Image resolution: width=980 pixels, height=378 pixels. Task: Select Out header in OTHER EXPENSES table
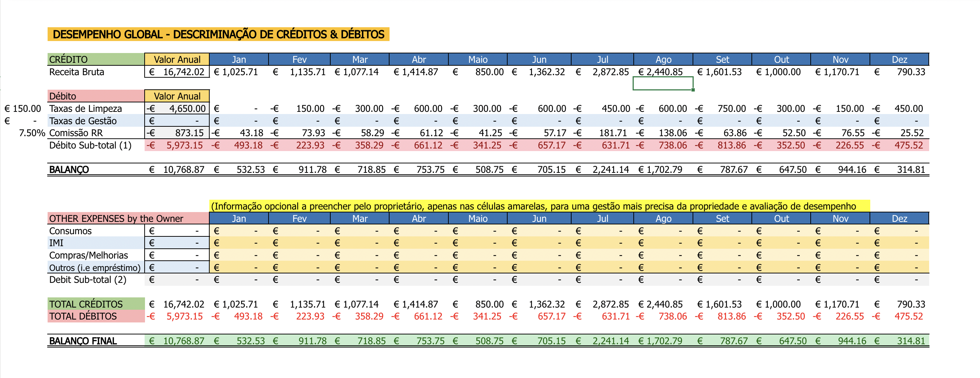781,218
